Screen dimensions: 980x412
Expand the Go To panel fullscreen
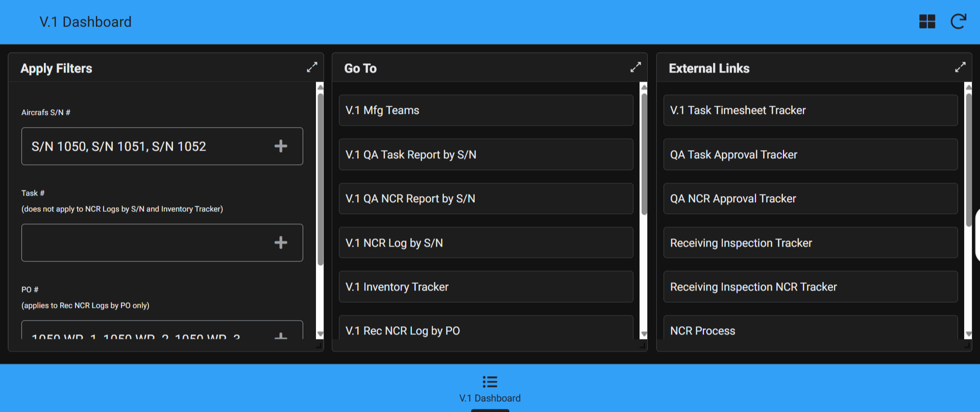(635, 67)
